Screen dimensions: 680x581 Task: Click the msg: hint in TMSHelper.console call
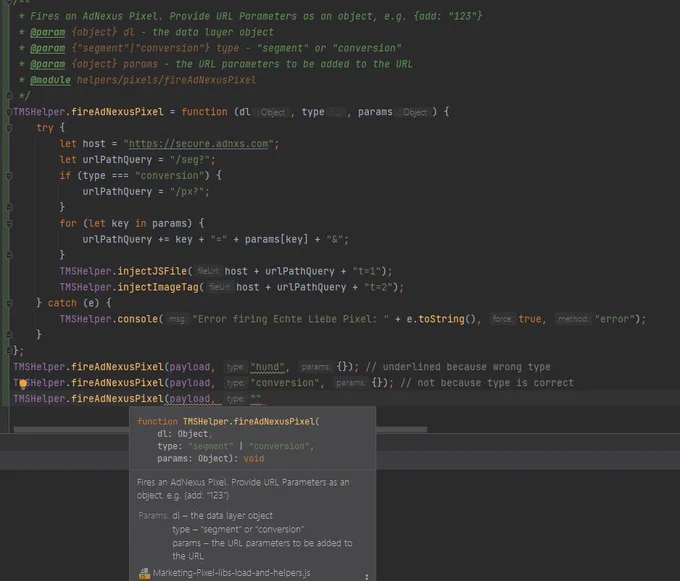[178, 319]
